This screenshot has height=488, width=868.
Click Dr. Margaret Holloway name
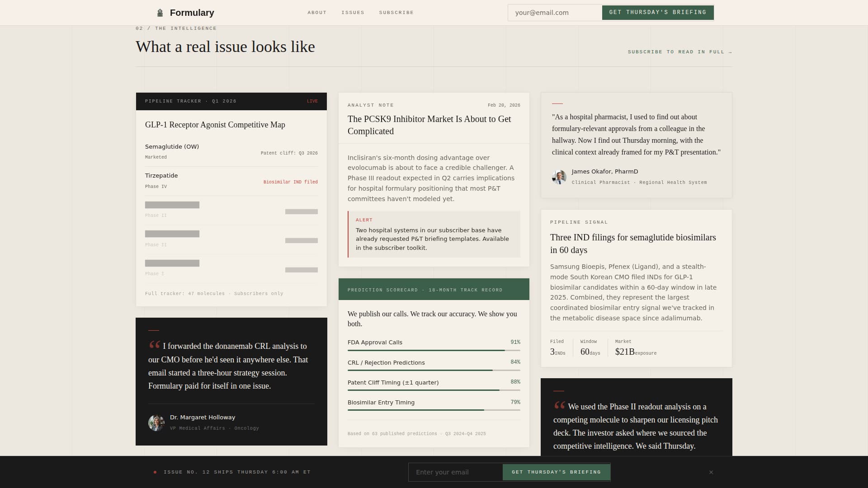pos(203,418)
